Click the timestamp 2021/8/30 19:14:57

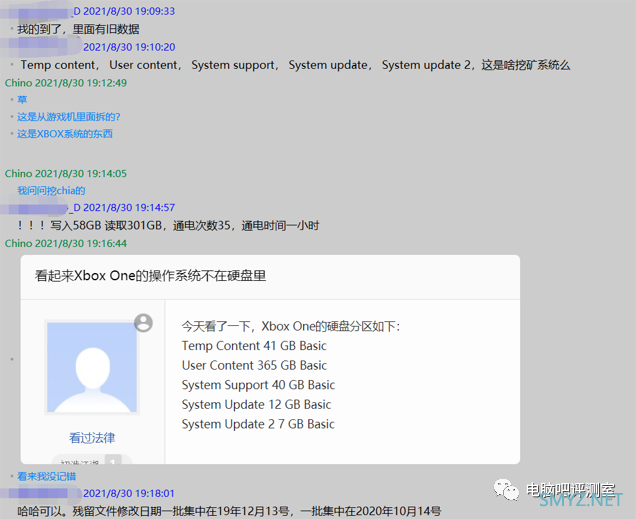coord(129,208)
